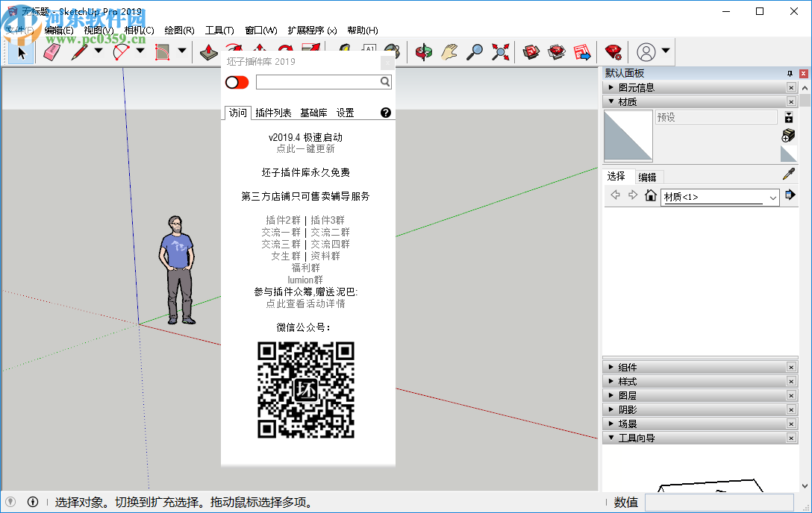Click the Create Material icon
Image resolution: width=812 pixels, height=513 pixels.
pyautogui.click(x=788, y=135)
